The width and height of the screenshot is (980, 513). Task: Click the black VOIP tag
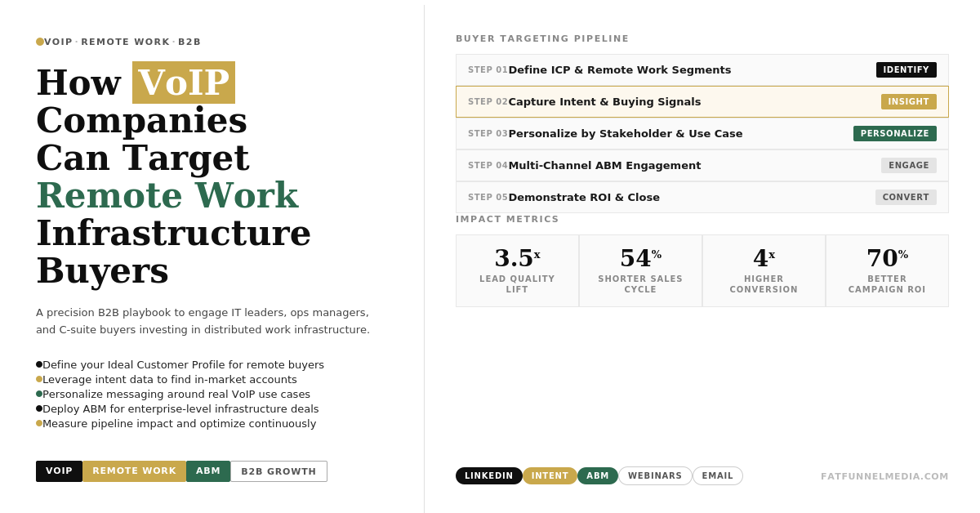[59, 471]
